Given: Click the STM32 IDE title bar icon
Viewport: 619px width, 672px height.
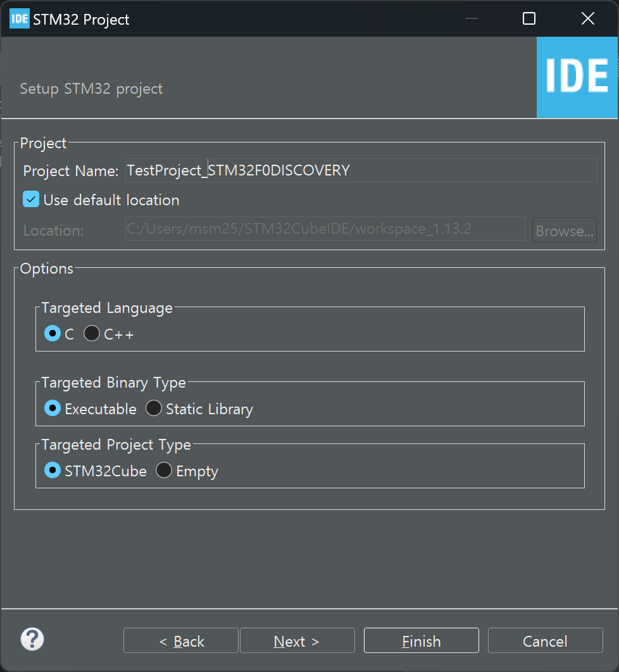Looking at the screenshot, I should click(19, 18).
